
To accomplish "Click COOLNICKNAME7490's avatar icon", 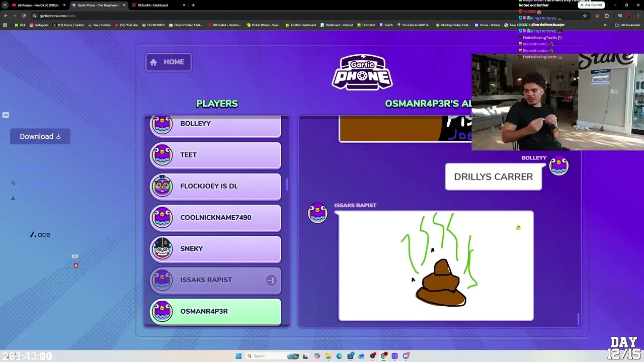I will 162,217.
